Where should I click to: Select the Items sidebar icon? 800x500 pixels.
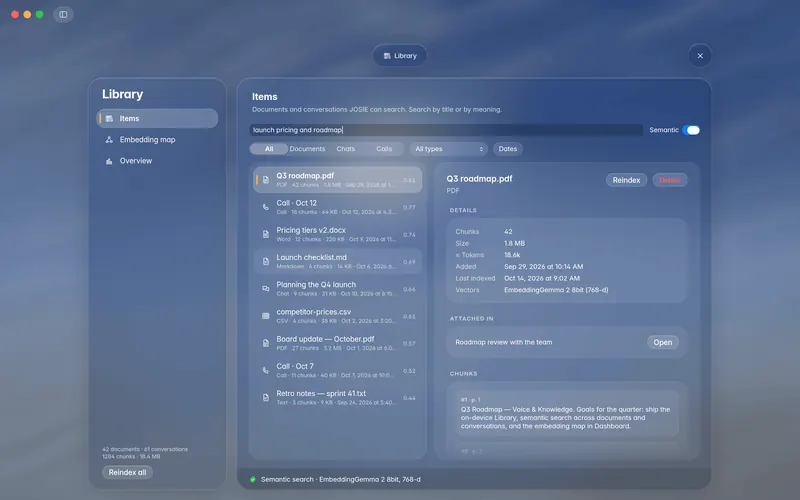tap(109, 118)
